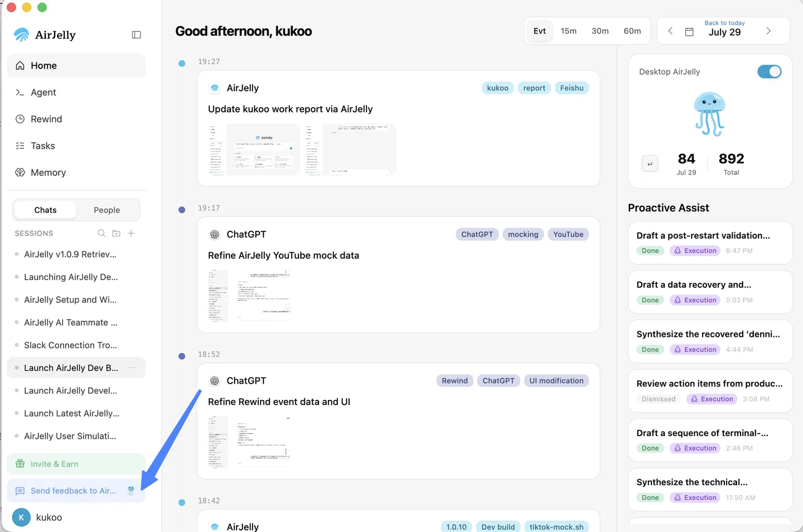Open thumbnail of Refine Rewind event data and UI
803x532 pixels.
pos(250,442)
